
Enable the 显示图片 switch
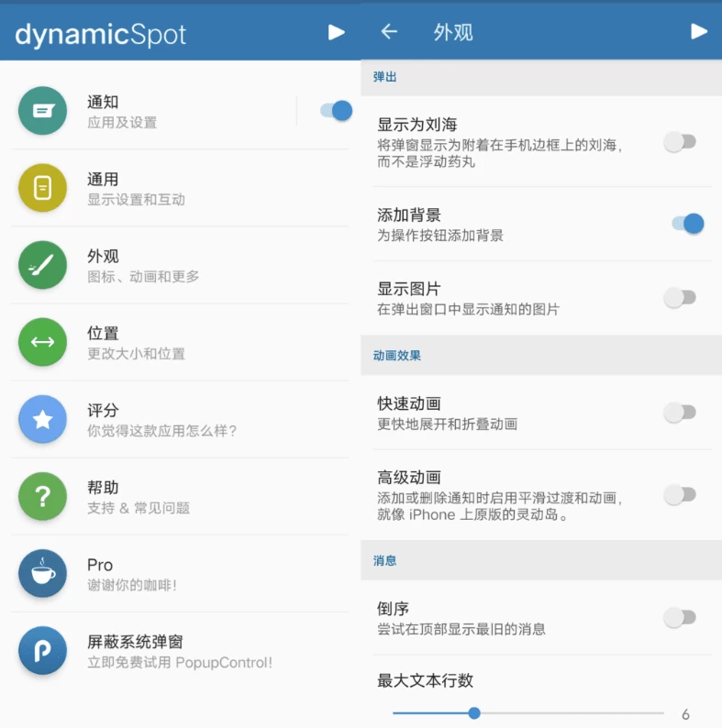(x=680, y=297)
